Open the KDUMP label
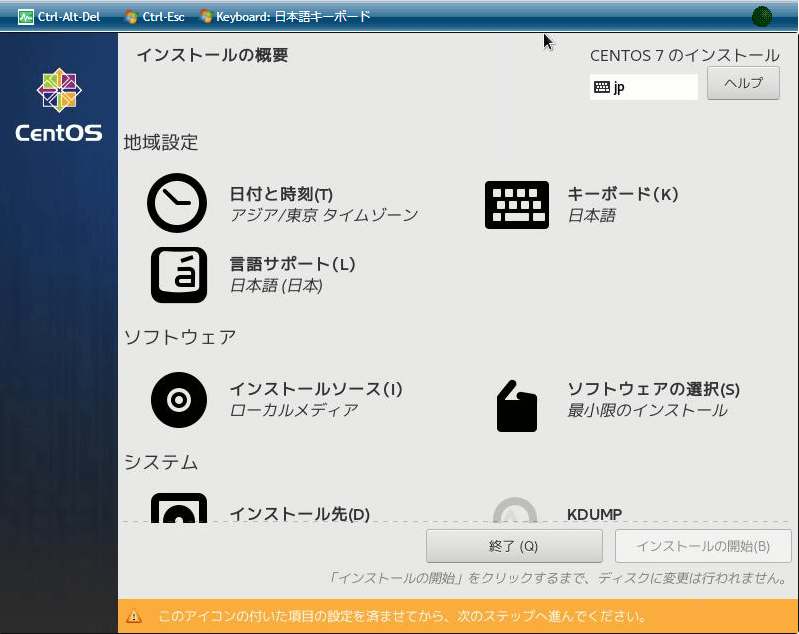Viewport: 799px width, 634px height. pos(594,514)
